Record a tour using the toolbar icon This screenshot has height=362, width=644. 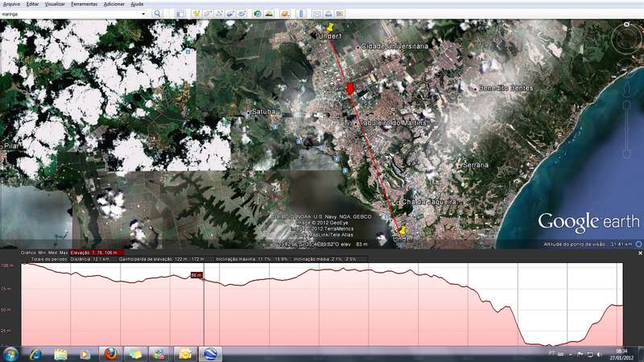click(x=242, y=14)
